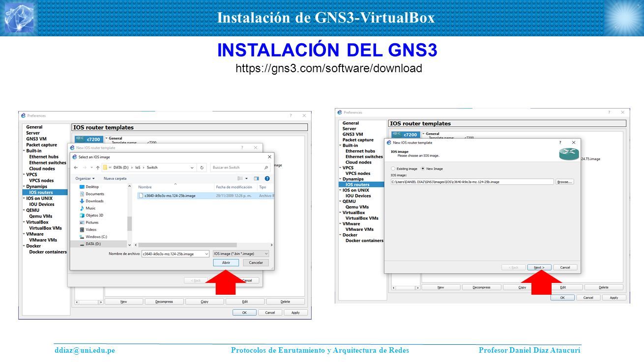
Task: Click the DATA (D:) breadcrumb in the address bar
Action: click(x=121, y=167)
